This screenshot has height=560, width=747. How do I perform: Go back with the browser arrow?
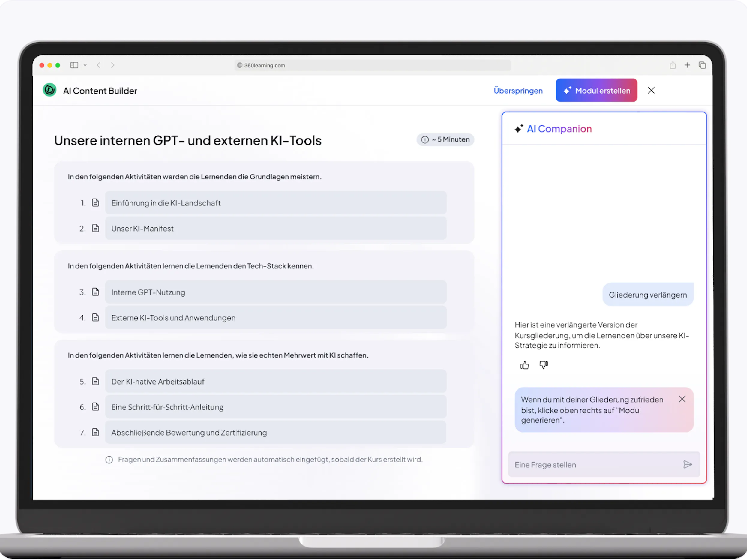point(99,65)
